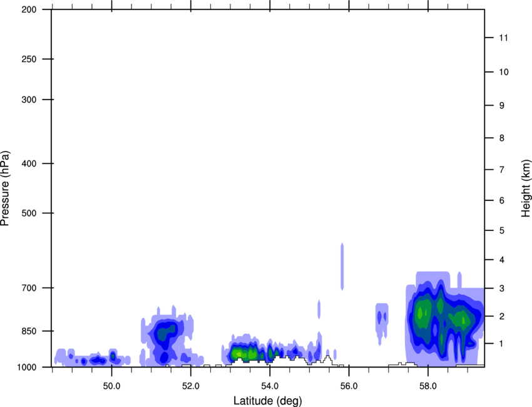The height and width of the screenshot is (407, 532).
Task: Click the narrow light-blue streak near latitude 56
Action: click(342, 267)
